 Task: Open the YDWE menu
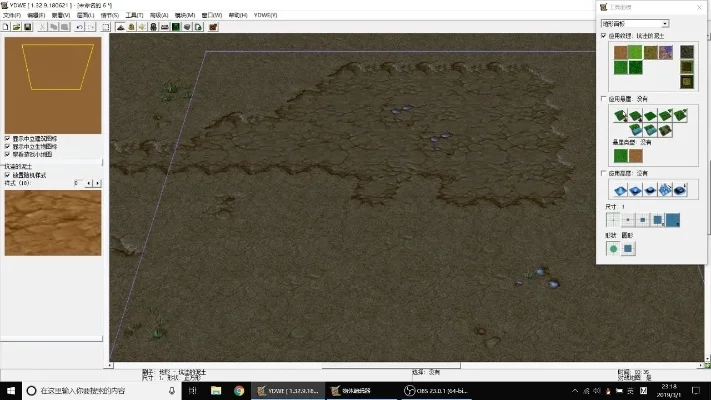pos(265,15)
